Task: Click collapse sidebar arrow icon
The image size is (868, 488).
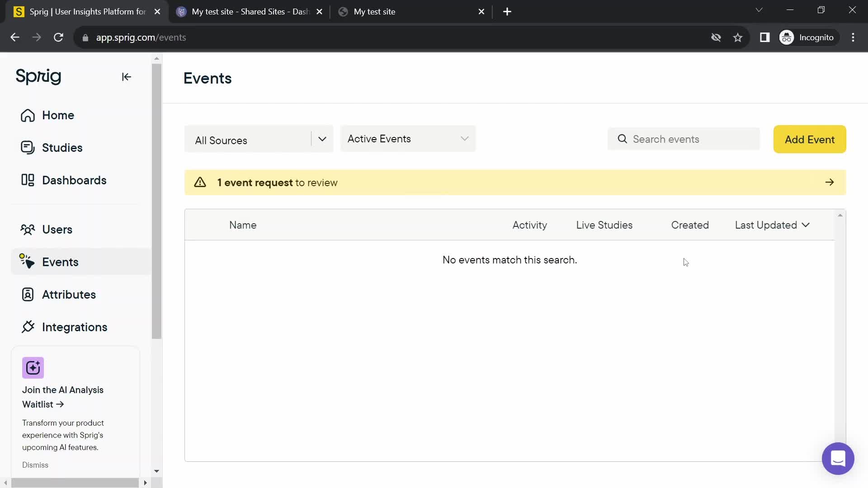Action: (x=126, y=76)
